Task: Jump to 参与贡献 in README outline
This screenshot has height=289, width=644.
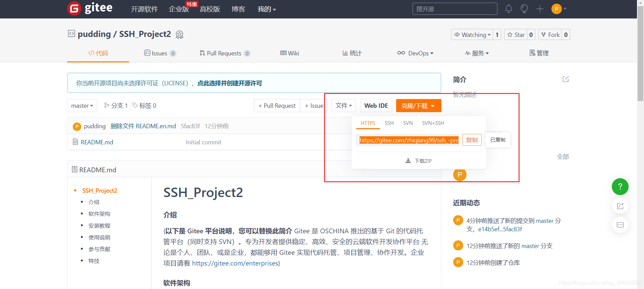Action: tap(99, 249)
